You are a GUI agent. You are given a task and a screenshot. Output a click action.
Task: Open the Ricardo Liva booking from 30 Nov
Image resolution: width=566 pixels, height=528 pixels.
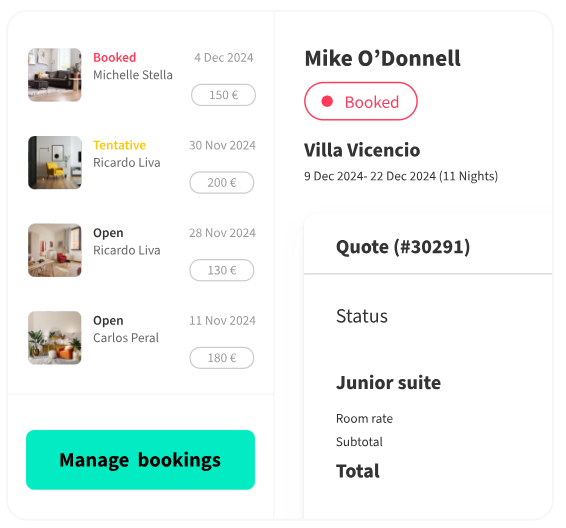pyautogui.click(x=142, y=162)
